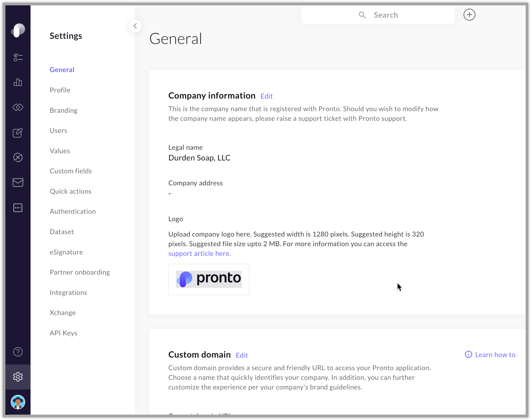
Task: Collapse the Settings panel with the chevron
Action: (x=135, y=26)
